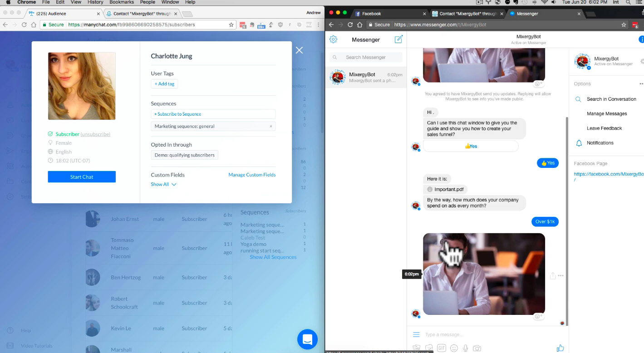
Task: Record a voice clip via microphone icon
Action: tap(465, 348)
